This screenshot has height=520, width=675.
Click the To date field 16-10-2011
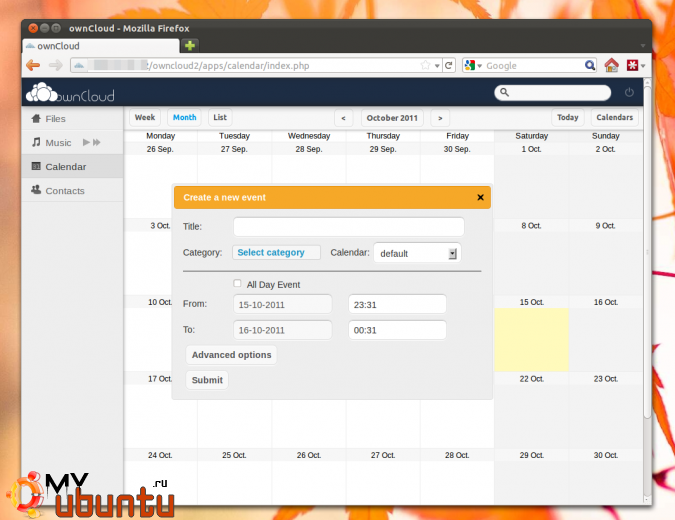tap(282, 330)
